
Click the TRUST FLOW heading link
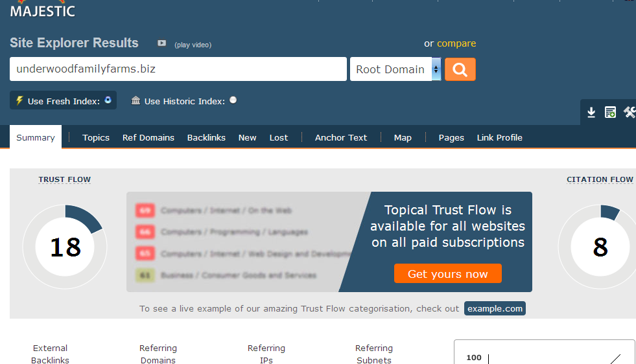tap(64, 179)
